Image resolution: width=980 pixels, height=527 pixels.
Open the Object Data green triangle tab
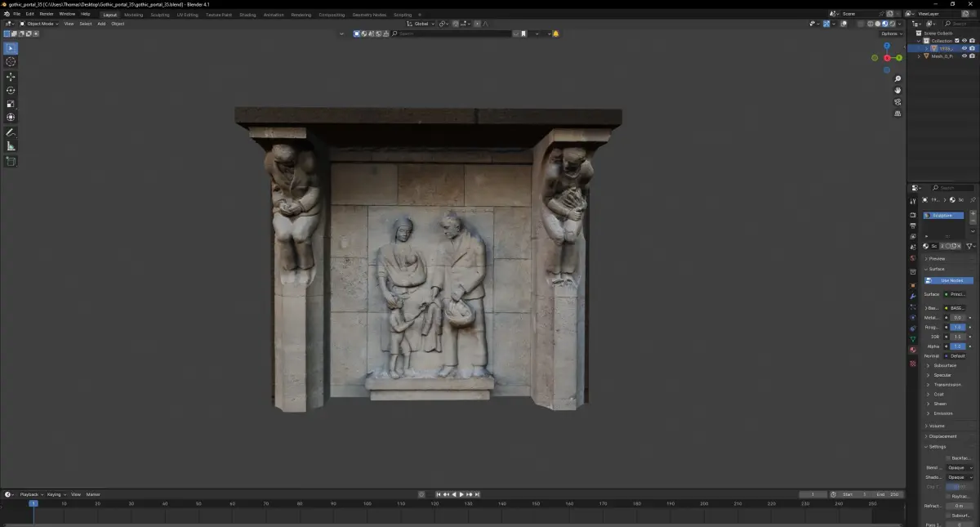[x=913, y=339]
